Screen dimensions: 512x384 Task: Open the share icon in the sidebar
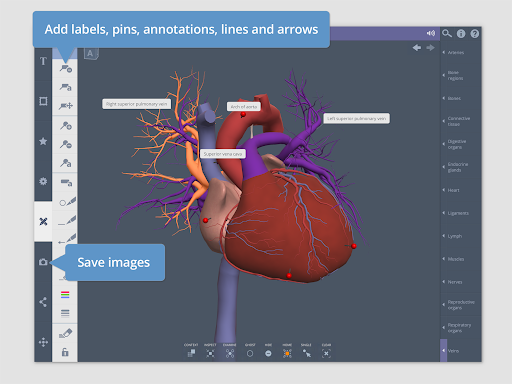click(x=43, y=302)
